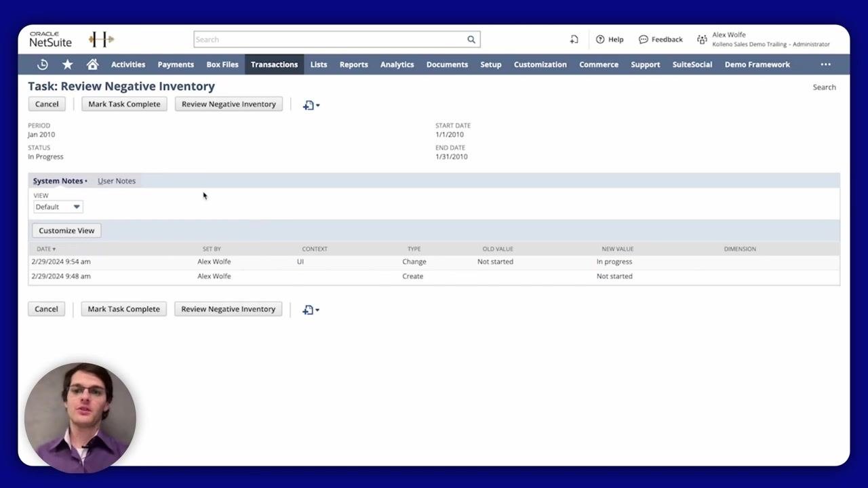Image resolution: width=868 pixels, height=488 pixels.
Task: Open the top actions menu icon
Action: [311, 105]
